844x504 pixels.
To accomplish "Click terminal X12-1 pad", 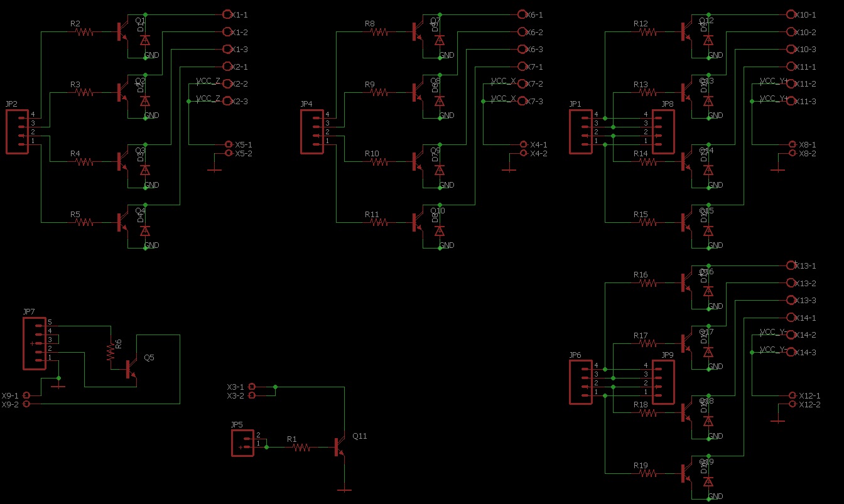I will tap(793, 395).
